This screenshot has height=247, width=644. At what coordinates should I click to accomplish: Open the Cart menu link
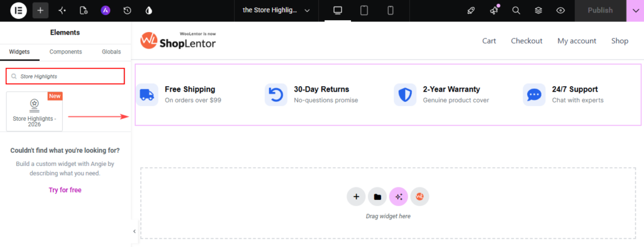point(489,41)
